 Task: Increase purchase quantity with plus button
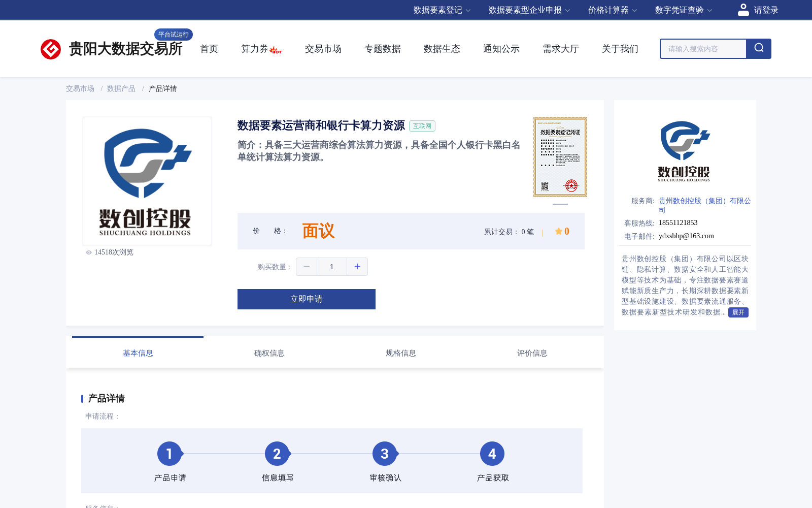click(x=357, y=267)
